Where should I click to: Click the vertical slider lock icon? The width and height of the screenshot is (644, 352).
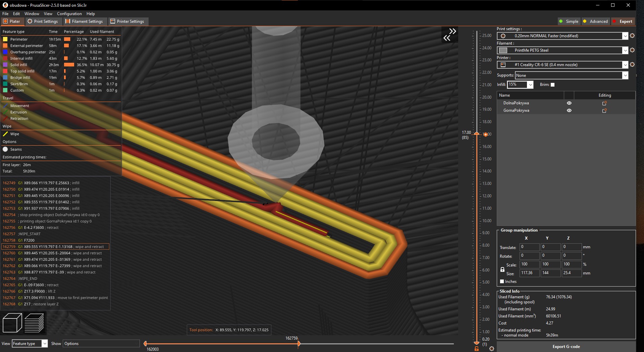pos(477,349)
